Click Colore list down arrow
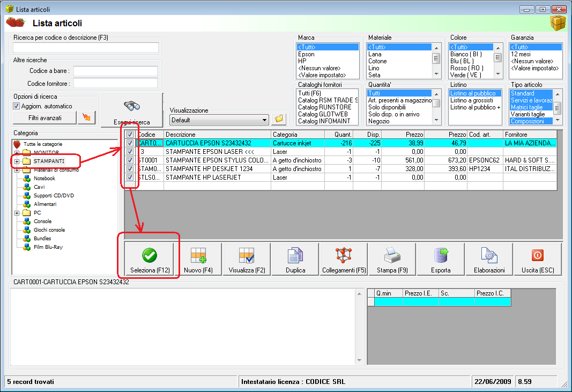This screenshot has height=392, width=572. click(498, 74)
